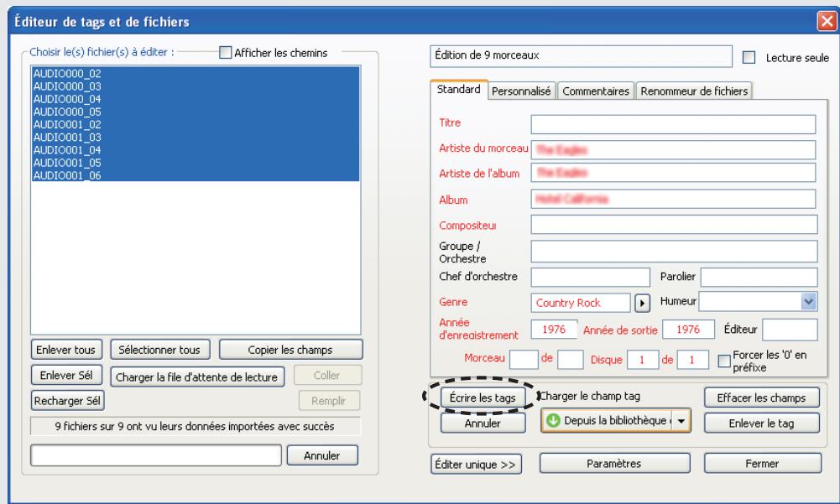Click Année d'enregistrement field 1976

(554, 329)
